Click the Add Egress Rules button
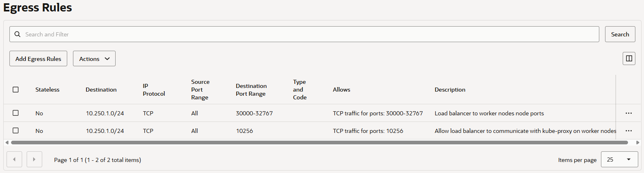 pyautogui.click(x=38, y=58)
